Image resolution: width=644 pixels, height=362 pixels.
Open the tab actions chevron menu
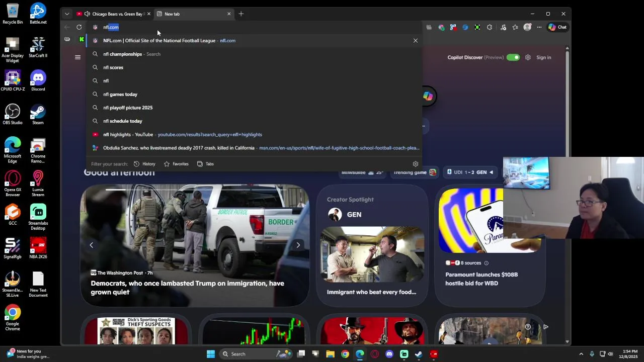(67, 14)
